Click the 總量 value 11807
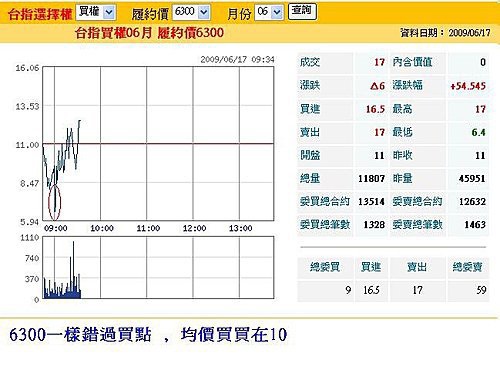 pos(371,179)
